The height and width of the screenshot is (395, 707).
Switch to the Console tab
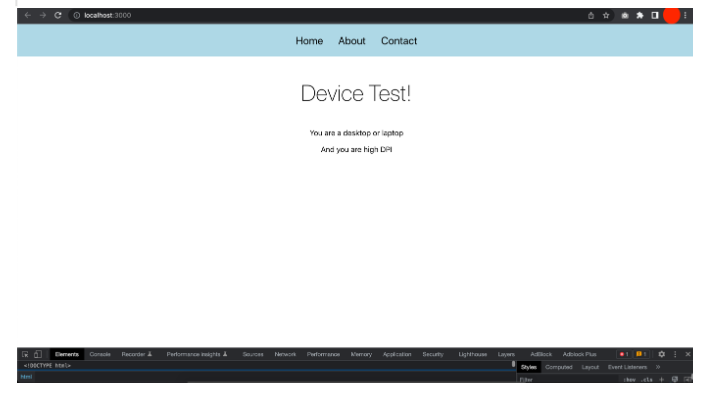tap(100, 354)
